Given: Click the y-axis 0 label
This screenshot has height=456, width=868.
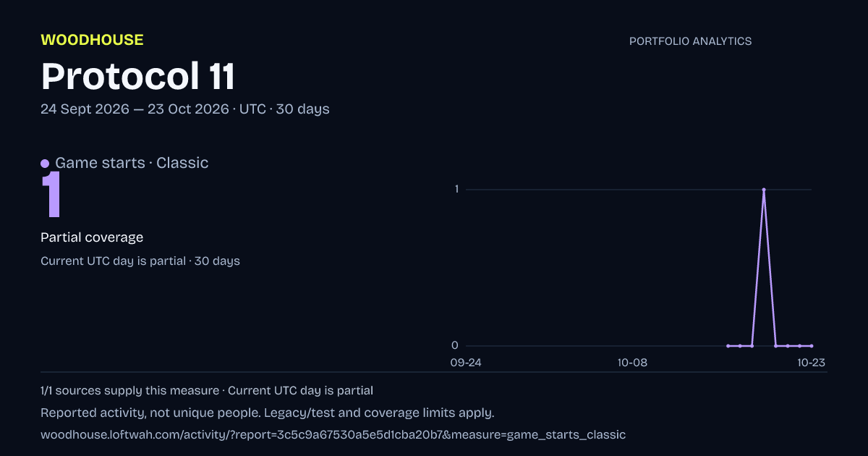Looking at the screenshot, I should [x=455, y=345].
